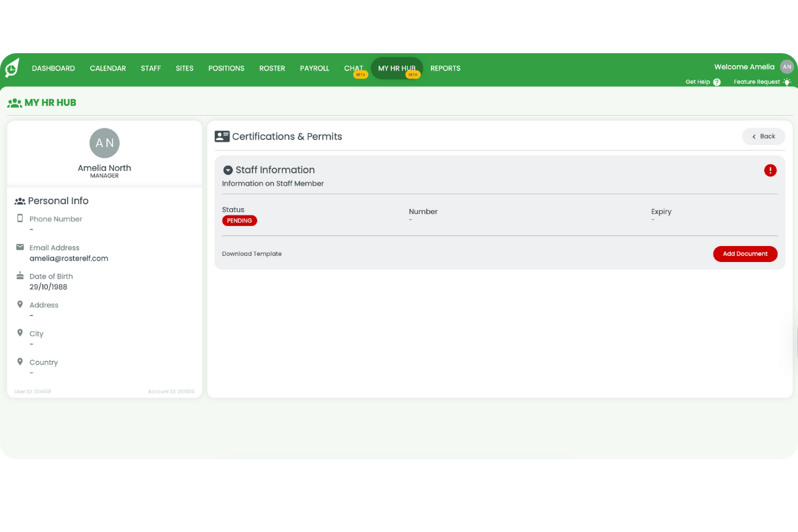Click the cake icon beside Date of Birth
The height and width of the screenshot is (532, 798).
21,275
